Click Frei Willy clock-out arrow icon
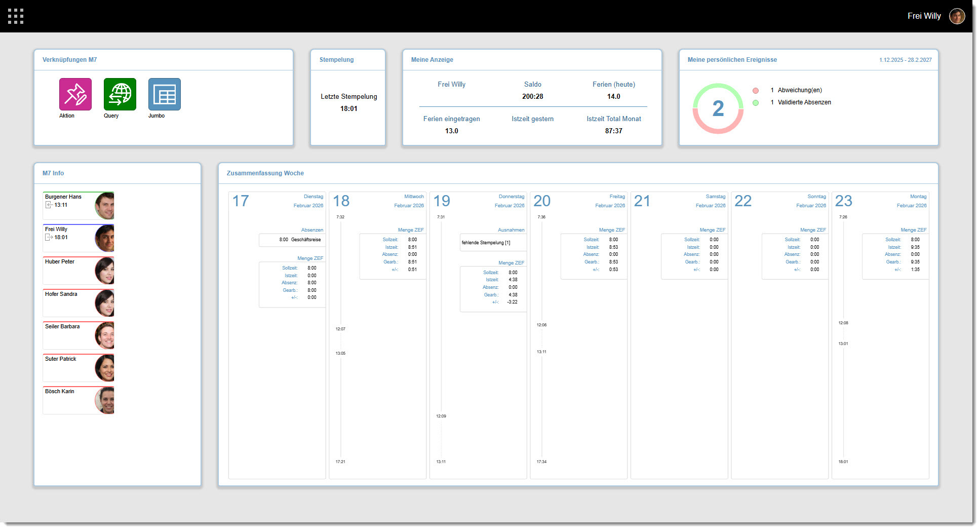 pyautogui.click(x=49, y=238)
